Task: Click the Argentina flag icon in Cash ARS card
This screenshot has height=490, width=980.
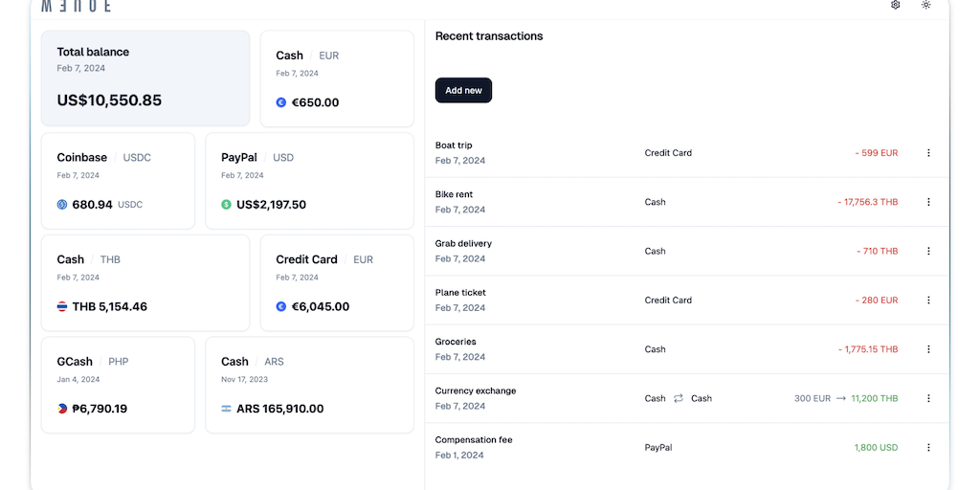Action: tap(226, 409)
